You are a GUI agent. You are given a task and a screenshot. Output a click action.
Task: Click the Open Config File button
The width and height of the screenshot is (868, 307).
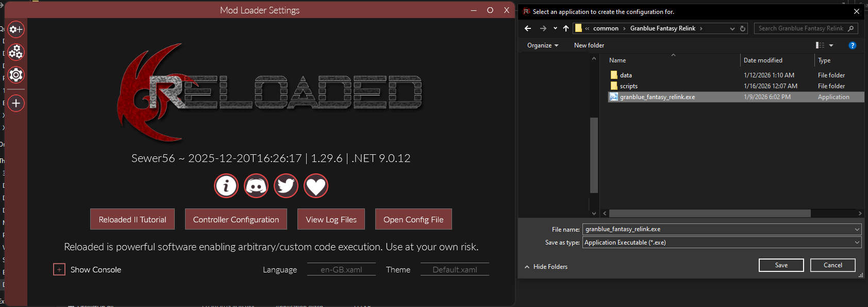click(x=413, y=219)
